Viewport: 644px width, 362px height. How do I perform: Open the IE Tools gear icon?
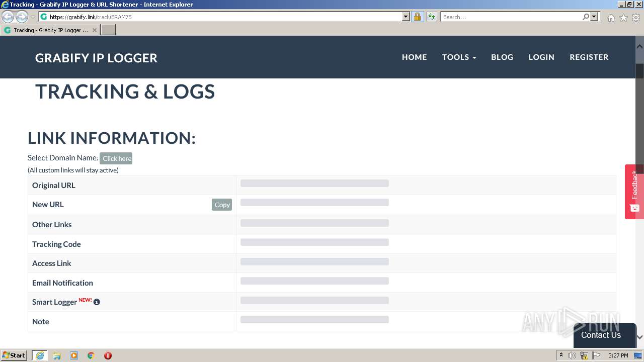(636, 18)
